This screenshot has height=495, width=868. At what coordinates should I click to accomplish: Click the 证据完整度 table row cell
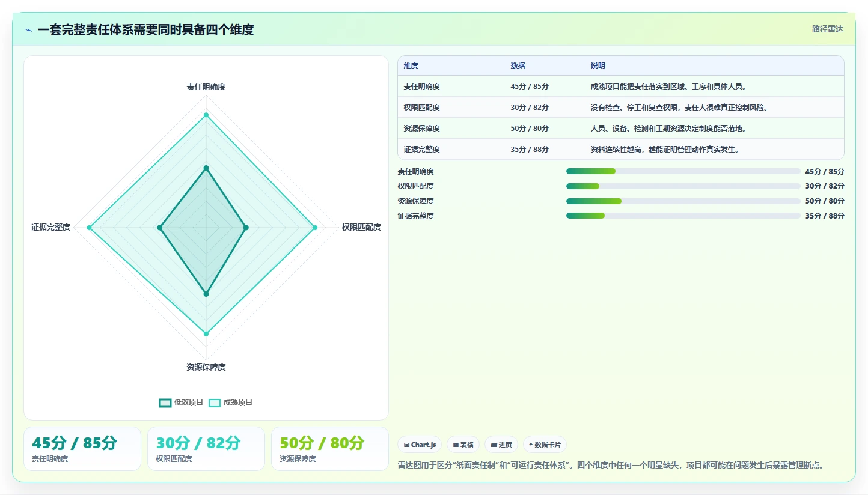tap(422, 149)
